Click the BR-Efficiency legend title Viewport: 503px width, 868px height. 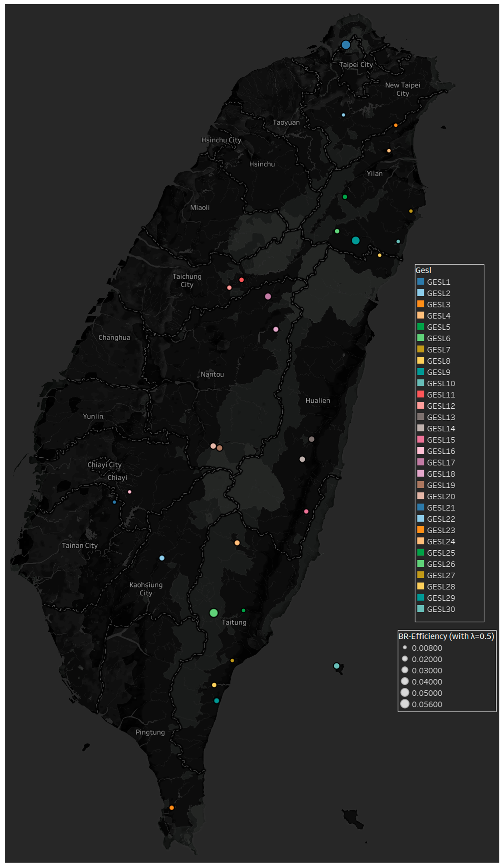click(446, 636)
